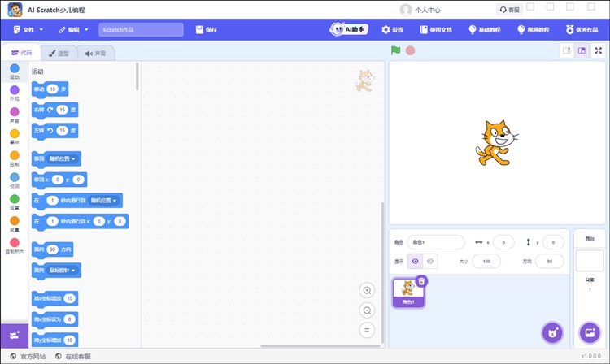Switch to the 造型 costumes tab
The width and height of the screenshot is (610, 364).
click(x=58, y=53)
